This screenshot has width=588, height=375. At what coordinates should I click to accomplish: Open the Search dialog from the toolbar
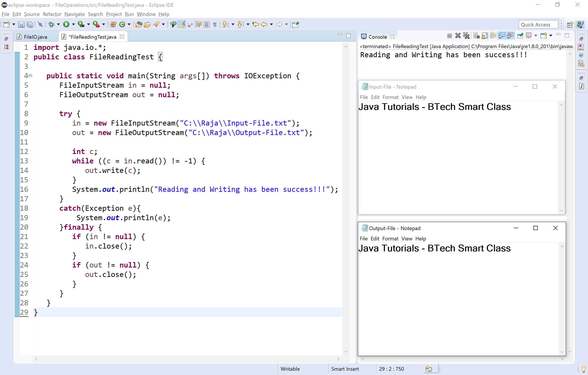[x=156, y=25]
